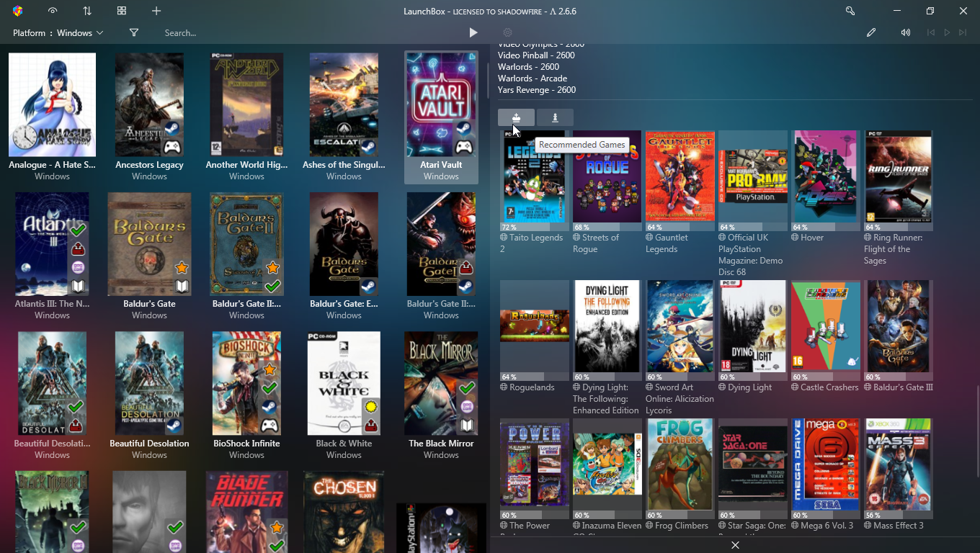Click globe icon beside Gauntlet Legends
The height and width of the screenshot is (553, 980).
(650, 238)
